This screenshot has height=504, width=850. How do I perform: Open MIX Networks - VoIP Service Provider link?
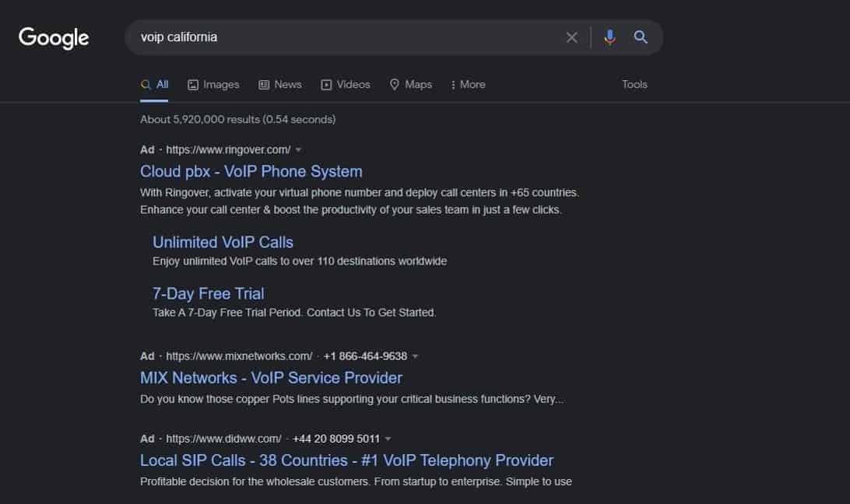[x=271, y=378]
